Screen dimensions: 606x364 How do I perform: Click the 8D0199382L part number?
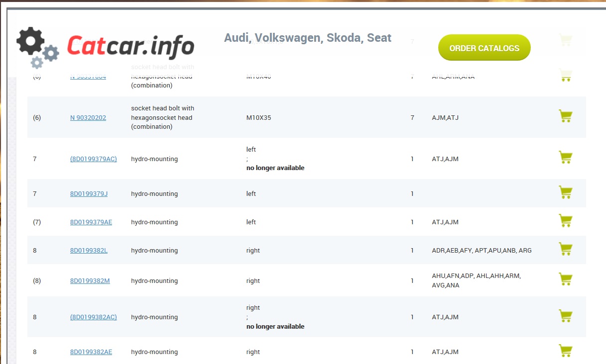click(89, 251)
